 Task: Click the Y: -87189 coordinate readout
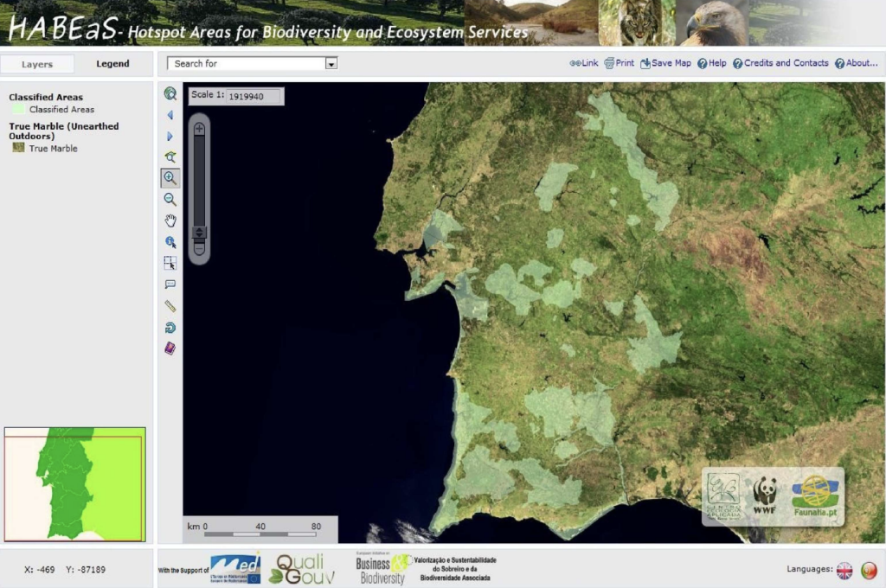(86, 569)
